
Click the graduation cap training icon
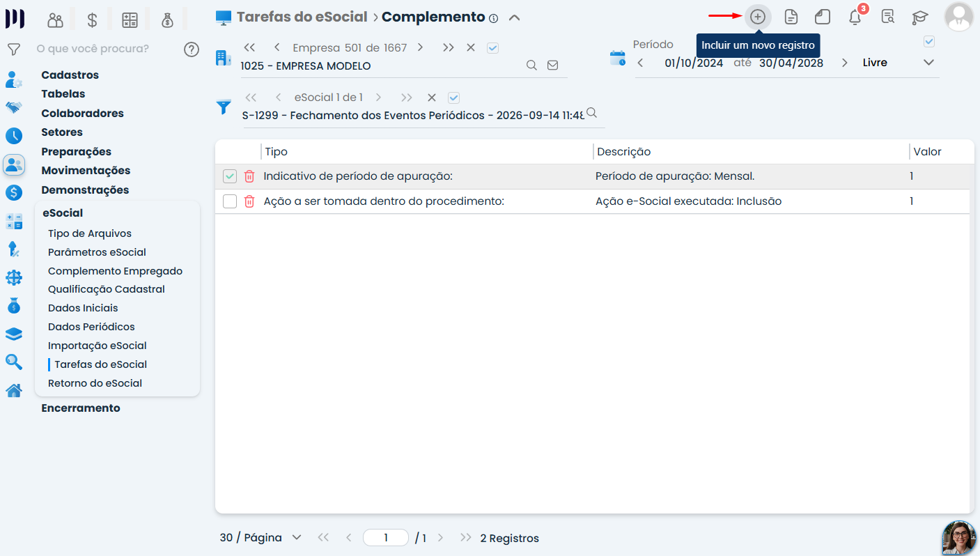coord(921,17)
